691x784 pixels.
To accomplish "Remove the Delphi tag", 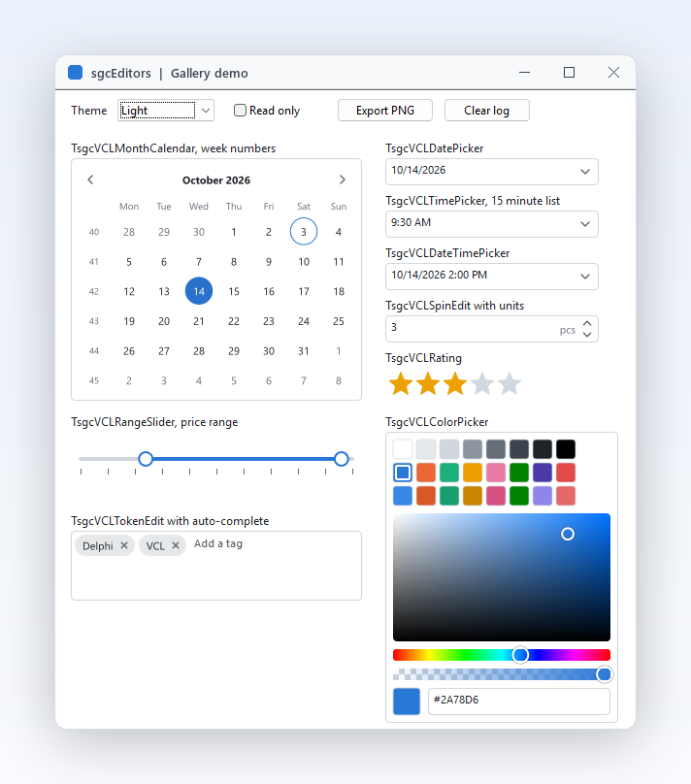I will point(124,545).
